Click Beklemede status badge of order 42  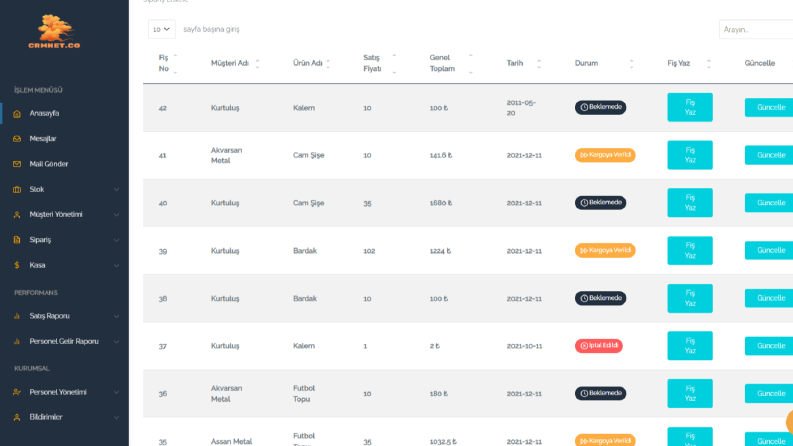click(600, 107)
